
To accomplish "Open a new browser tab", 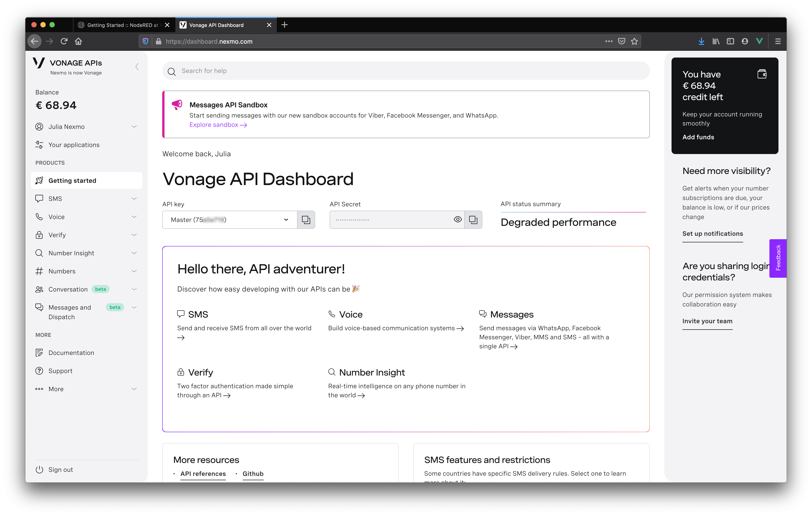I will click(284, 25).
